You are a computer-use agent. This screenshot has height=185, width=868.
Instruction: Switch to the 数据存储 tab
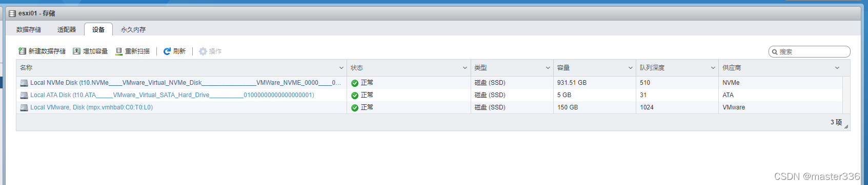pyautogui.click(x=29, y=30)
